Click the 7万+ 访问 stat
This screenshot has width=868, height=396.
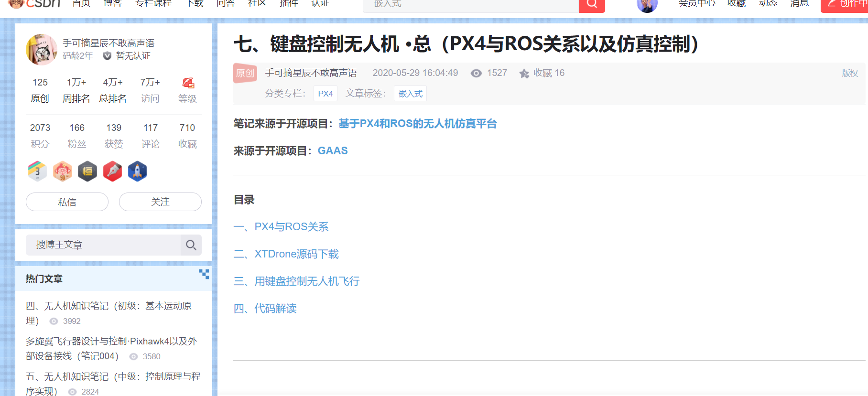[150, 90]
